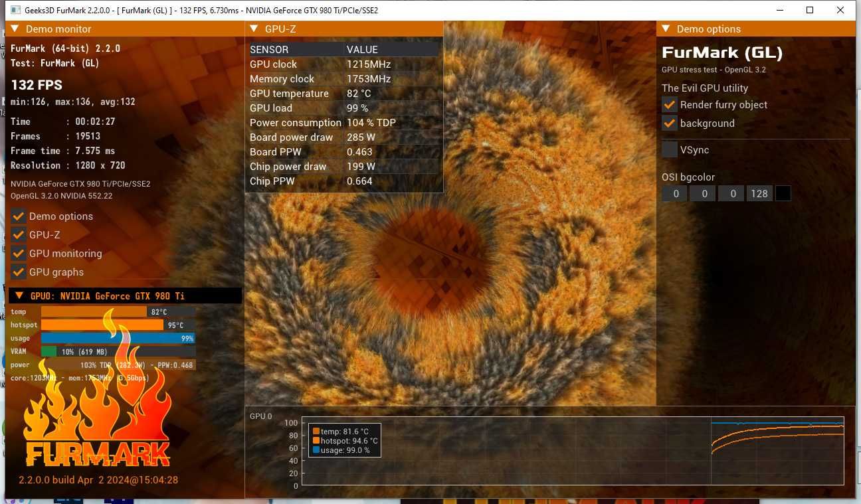Screen dimensions: 861x504
Task: Click the power 103% TDP bar
Action: 118,365
